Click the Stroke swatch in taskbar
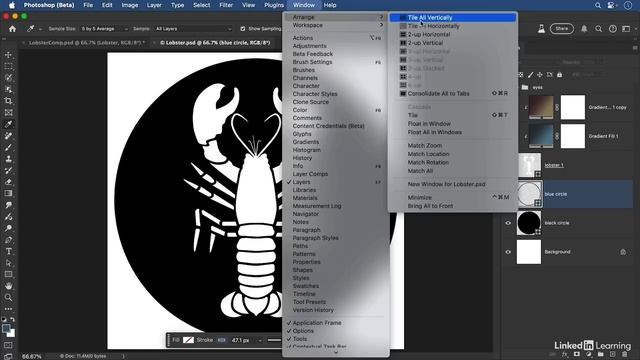Image resolution: width=640 pixels, height=360 pixels. [222, 340]
